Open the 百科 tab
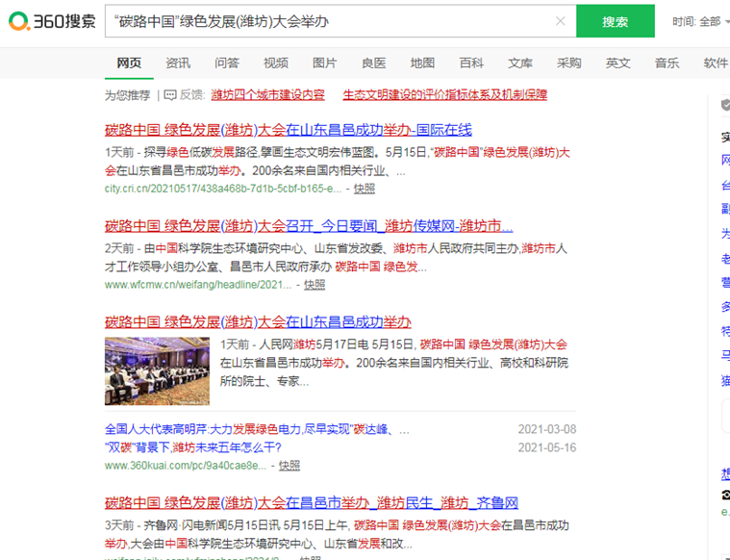 click(471, 63)
